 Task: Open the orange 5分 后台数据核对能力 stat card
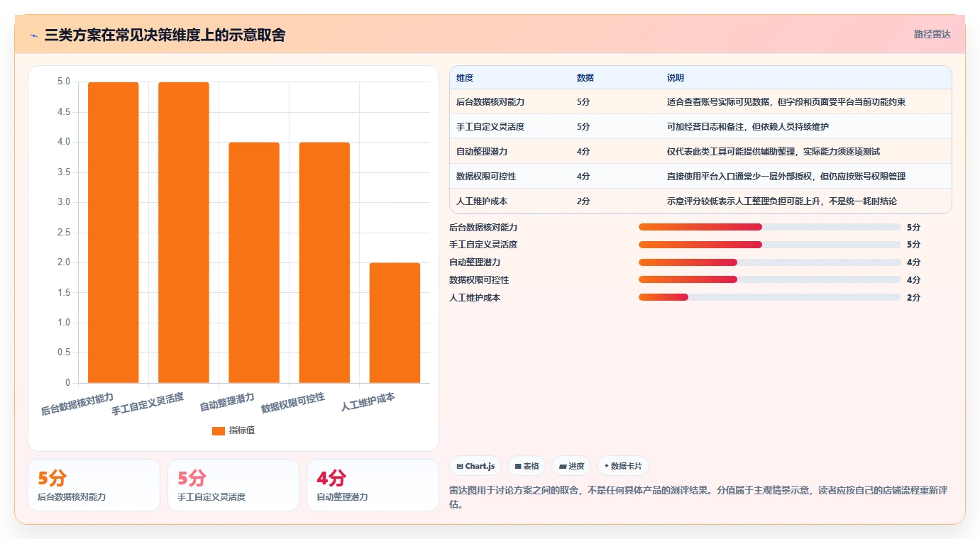[x=94, y=485]
